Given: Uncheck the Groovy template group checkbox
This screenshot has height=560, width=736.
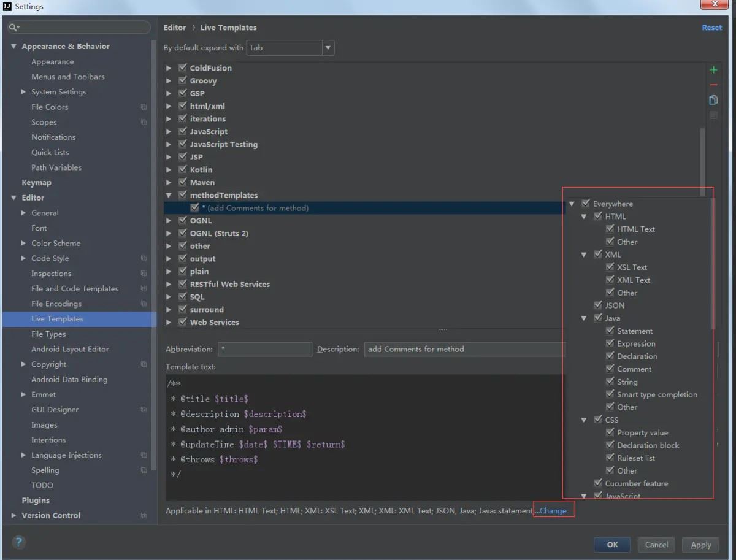Looking at the screenshot, I should click(x=183, y=80).
